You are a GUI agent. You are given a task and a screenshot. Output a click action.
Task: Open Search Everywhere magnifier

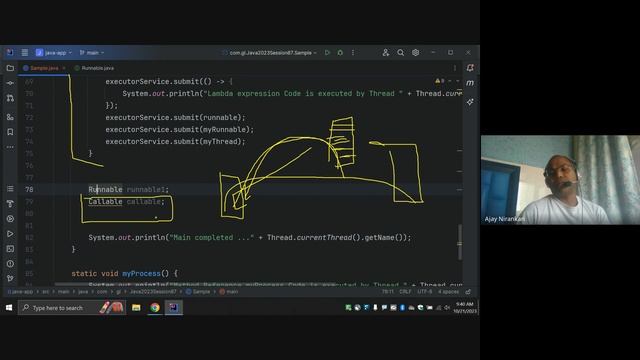[x=401, y=53]
